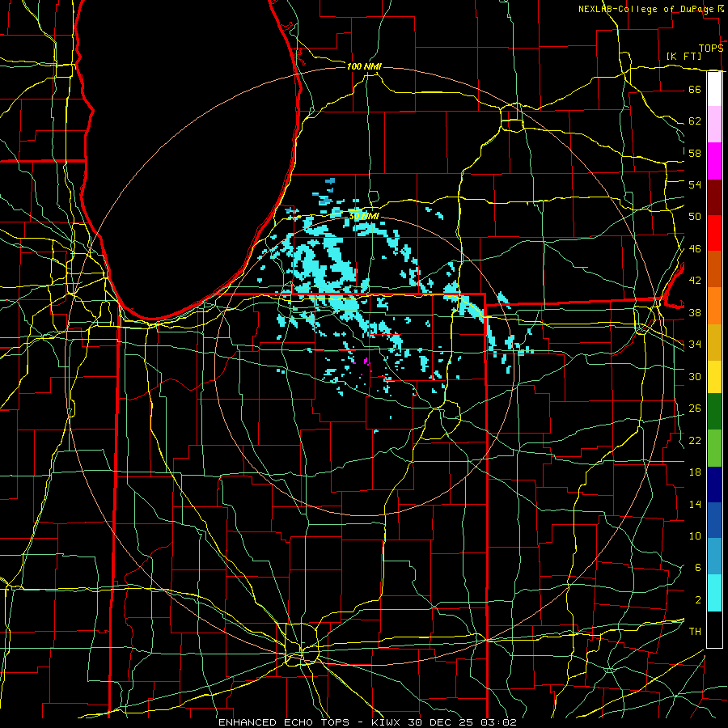The image size is (728, 728).
Task: Select the black TH legend swatch
Action: click(714, 629)
